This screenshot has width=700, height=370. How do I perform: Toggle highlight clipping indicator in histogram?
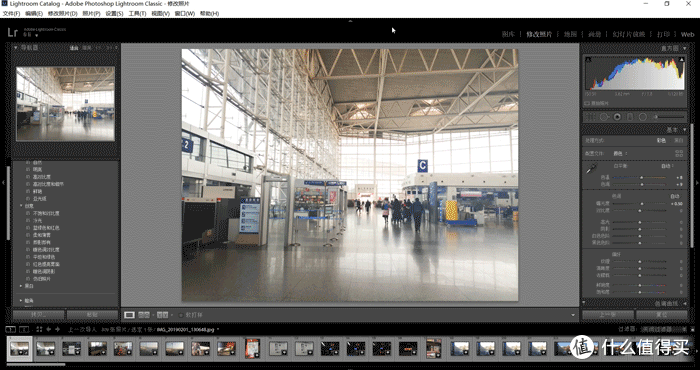pyautogui.click(x=682, y=59)
